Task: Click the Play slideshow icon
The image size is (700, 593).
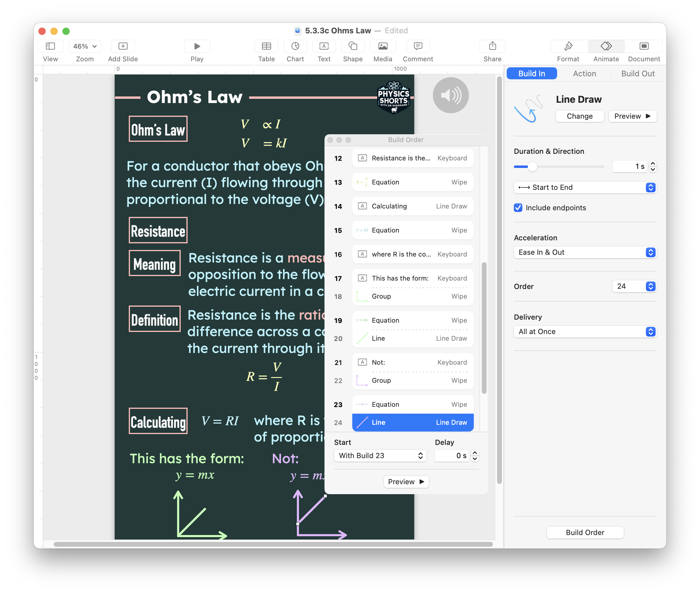Action: tap(197, 46)
